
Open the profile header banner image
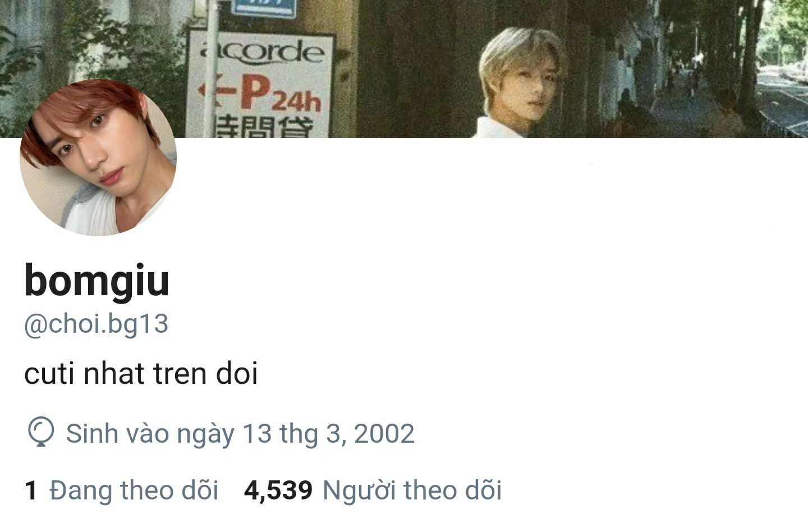[404, 68]
